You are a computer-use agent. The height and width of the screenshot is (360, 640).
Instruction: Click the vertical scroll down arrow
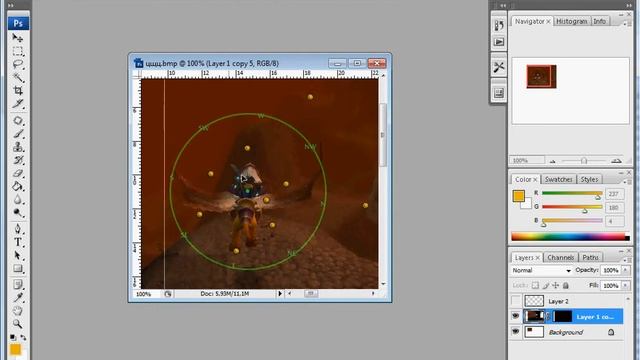(x=383, y=284)
